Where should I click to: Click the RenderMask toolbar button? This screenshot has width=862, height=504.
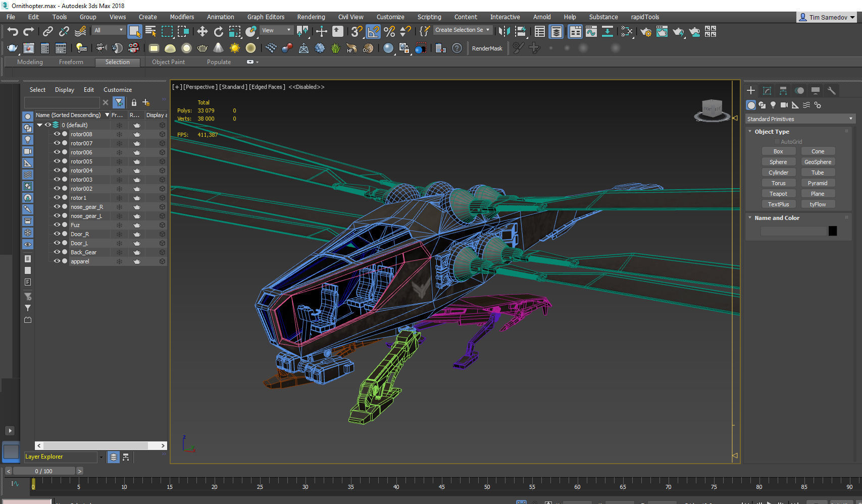[487, 48]
